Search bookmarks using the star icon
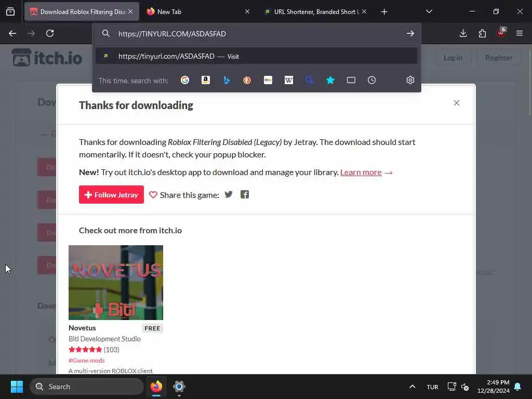This screenshot has height=399, width=532. pos(330,80)
